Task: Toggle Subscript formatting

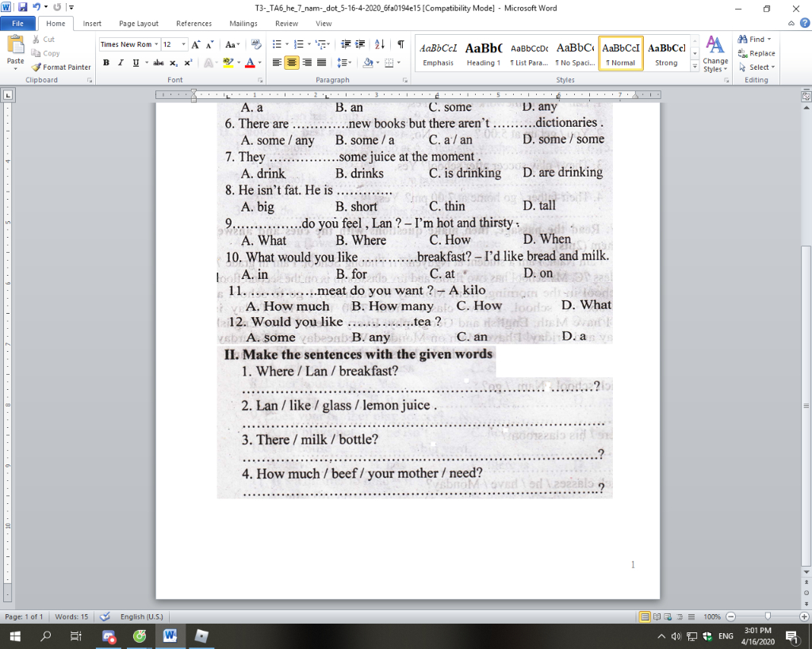Action: pos(174,63)
